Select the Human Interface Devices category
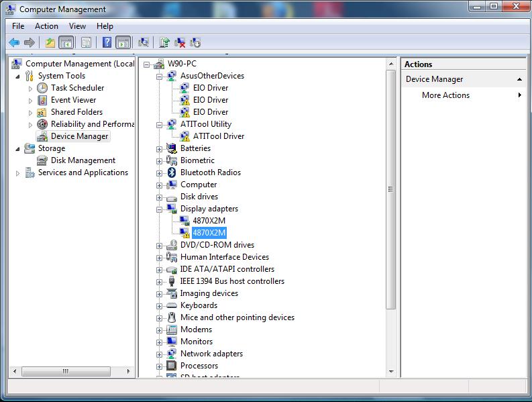Viewport: 532px width, 402px height. (225, 257)
